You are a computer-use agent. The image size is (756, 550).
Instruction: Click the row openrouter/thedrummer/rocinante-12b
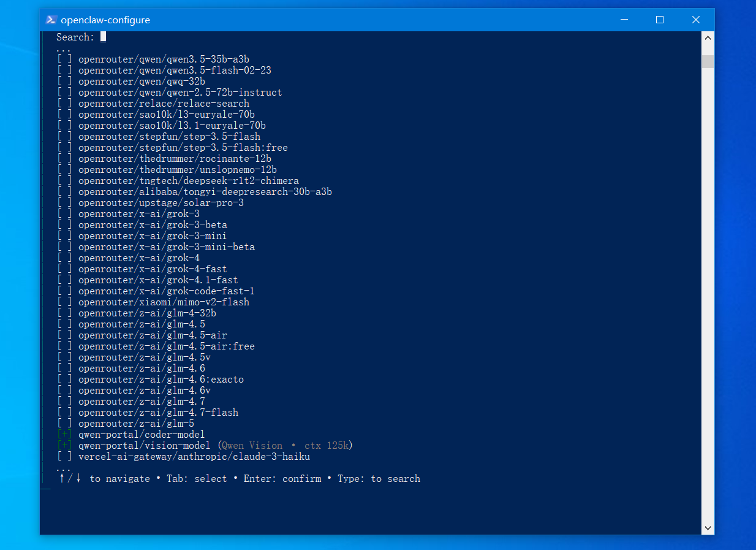point(164,159)
